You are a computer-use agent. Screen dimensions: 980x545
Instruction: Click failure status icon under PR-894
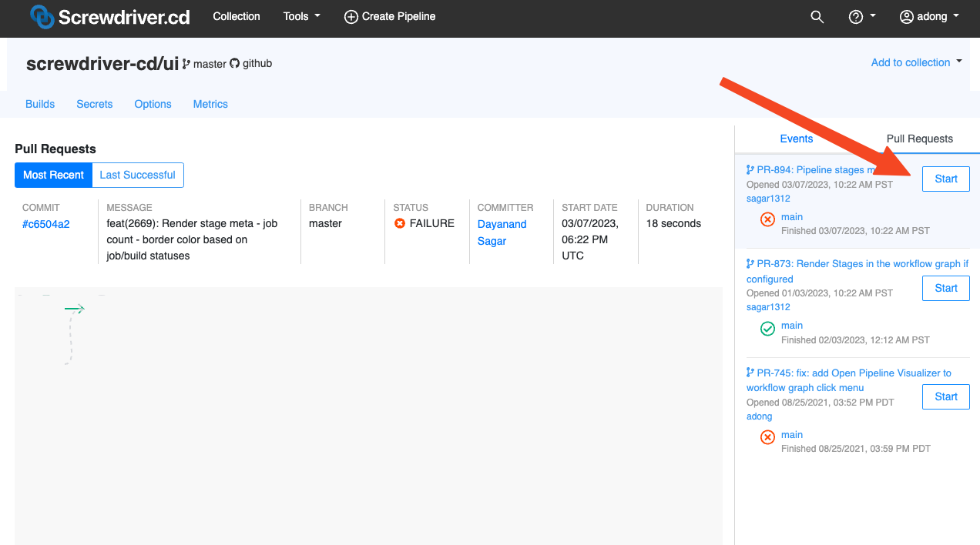768,219
